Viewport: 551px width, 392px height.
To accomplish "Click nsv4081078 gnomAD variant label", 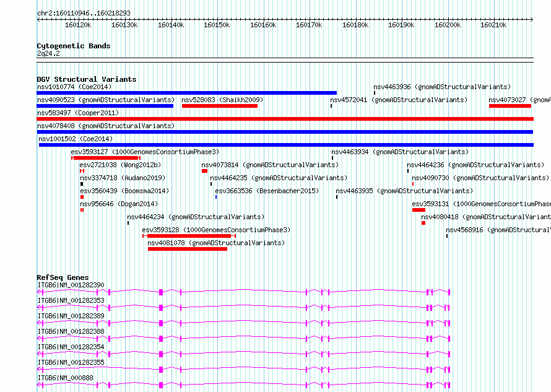I will tap(216, 243).
